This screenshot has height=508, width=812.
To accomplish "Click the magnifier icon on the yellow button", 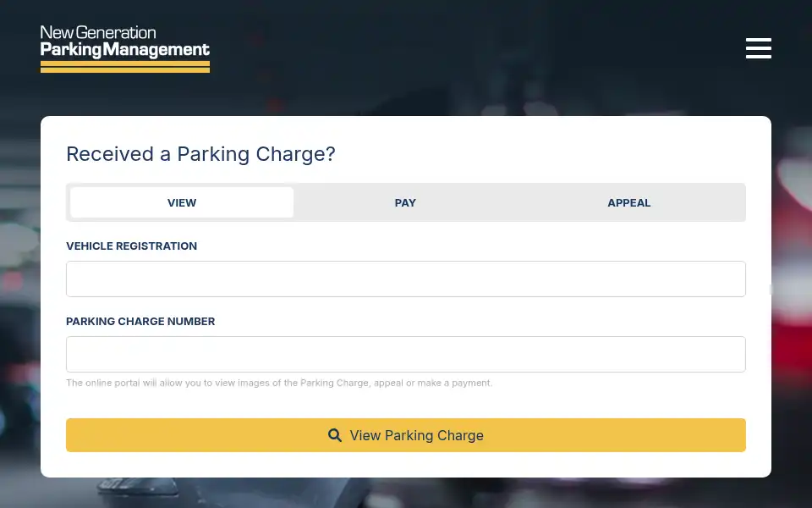I will coord(335,435).
